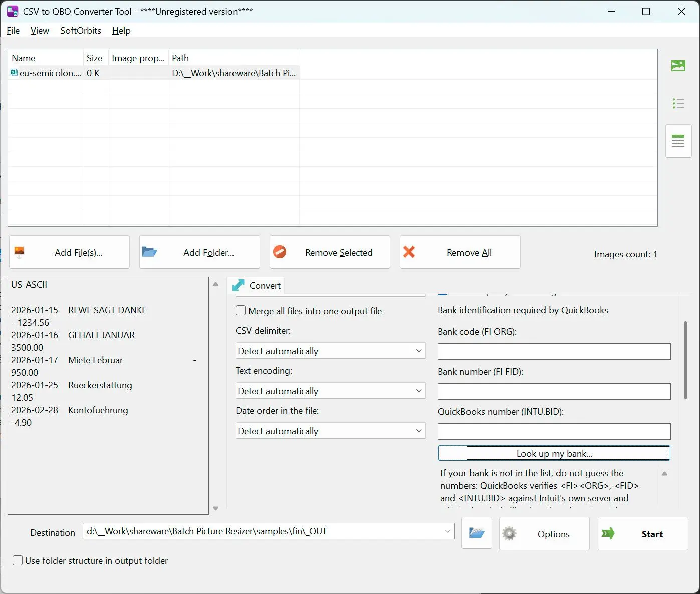Click the Options button label
700x594 pixels.
pyautogui.click(x=553, y=534)
